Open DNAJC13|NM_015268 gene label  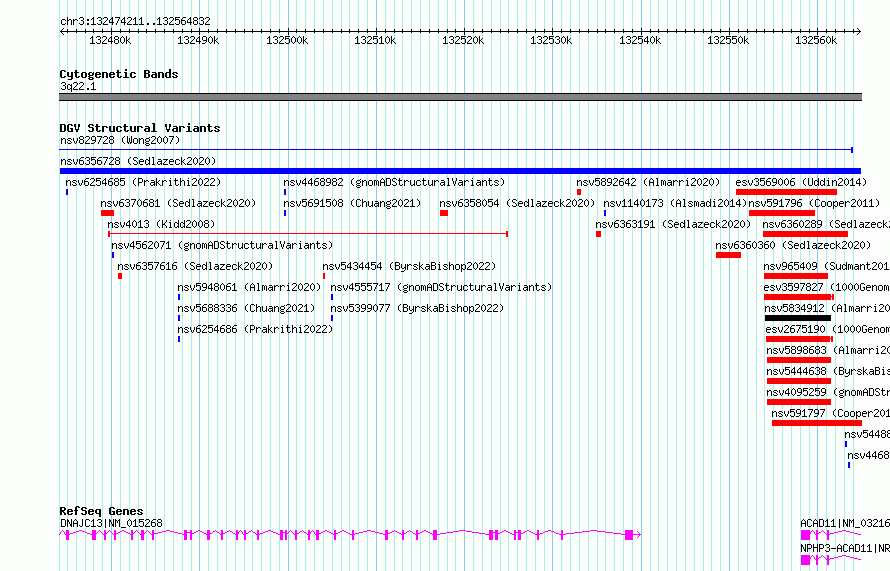click(x=111, y=523)
